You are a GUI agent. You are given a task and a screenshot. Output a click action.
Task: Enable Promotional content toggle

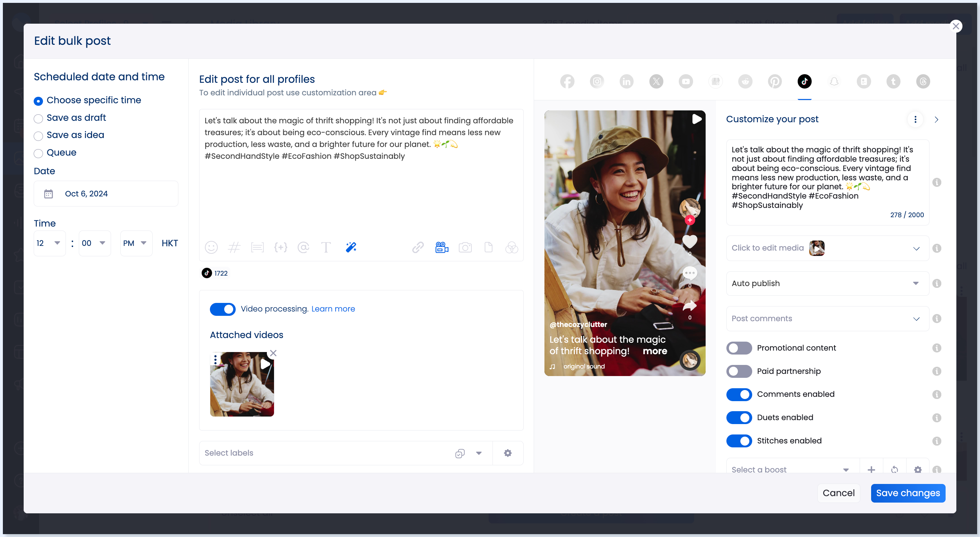click(x=739, y=348)
